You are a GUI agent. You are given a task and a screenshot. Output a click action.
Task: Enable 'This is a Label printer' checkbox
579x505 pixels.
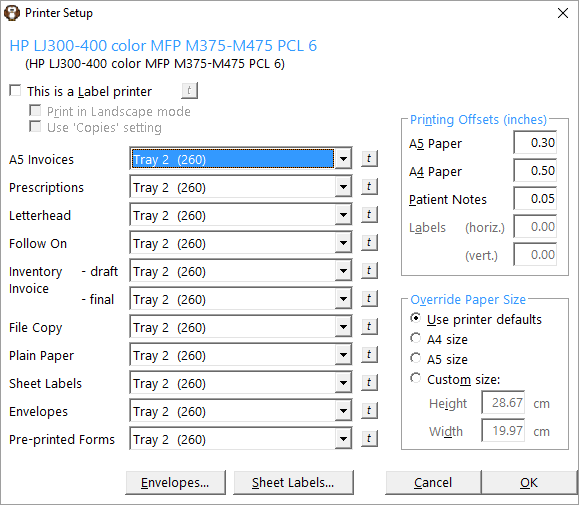click(15, 90)
